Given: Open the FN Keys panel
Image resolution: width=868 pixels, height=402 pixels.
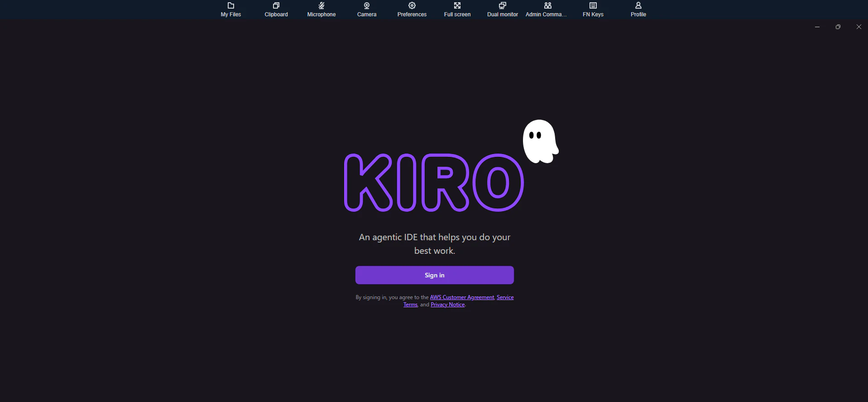Looking at the screenshot, I should pyautogui.click(x=593, y=10).
